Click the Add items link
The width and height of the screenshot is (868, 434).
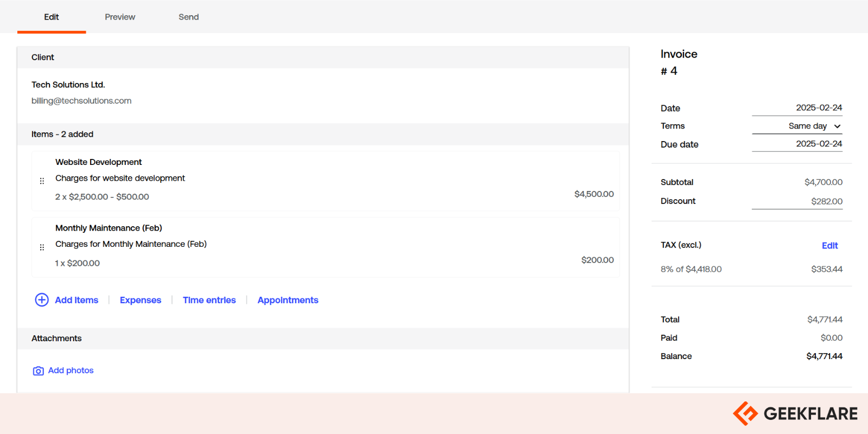76,300
